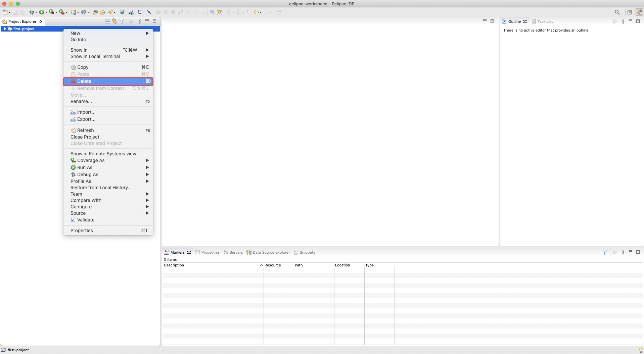Open the Show In submenu

click(108, 50)
